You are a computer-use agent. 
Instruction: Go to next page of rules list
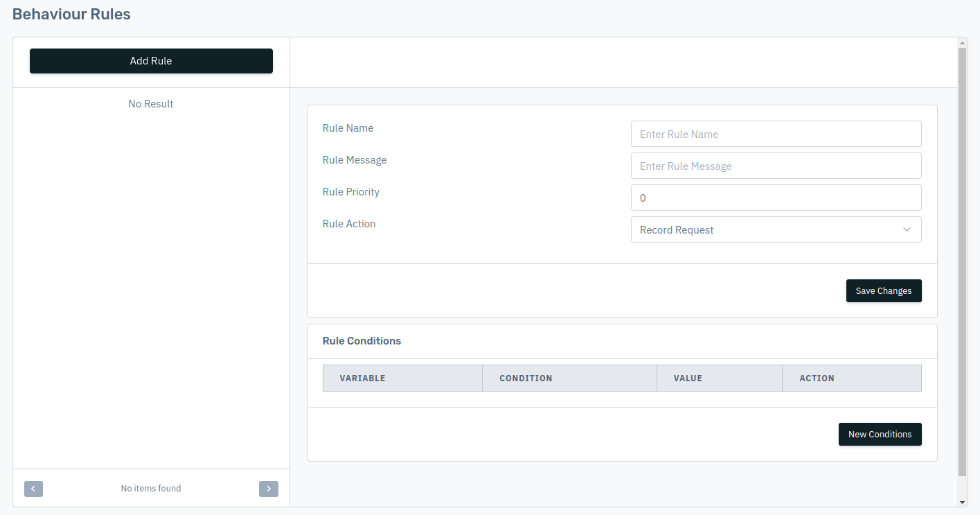pyautogui.click(x=269, y=489)
